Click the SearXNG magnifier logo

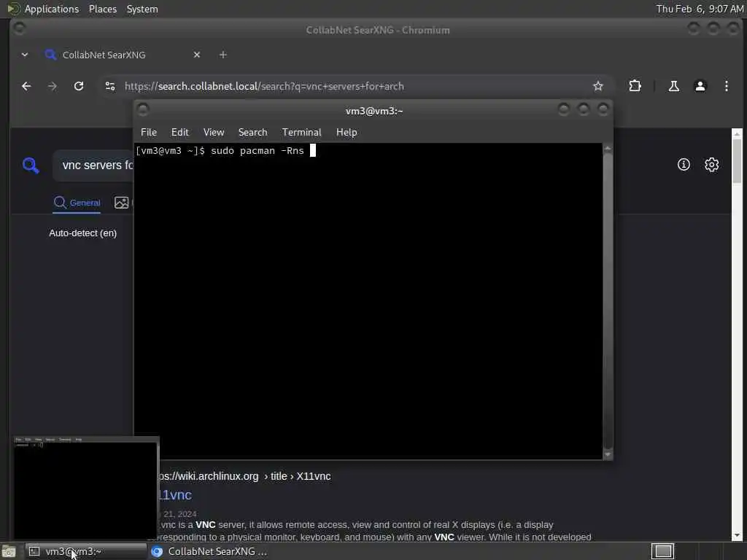[x=31, y=166]
